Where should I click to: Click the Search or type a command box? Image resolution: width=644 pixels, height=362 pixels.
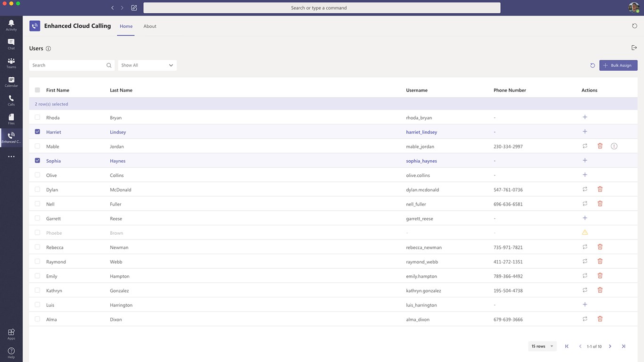click(322, 8)
